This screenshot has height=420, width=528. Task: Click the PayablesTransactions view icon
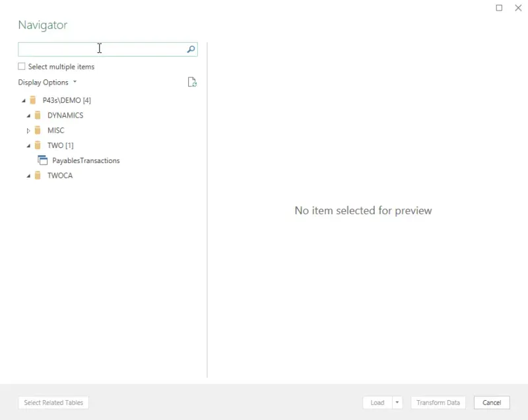click(x=43, y=160)
